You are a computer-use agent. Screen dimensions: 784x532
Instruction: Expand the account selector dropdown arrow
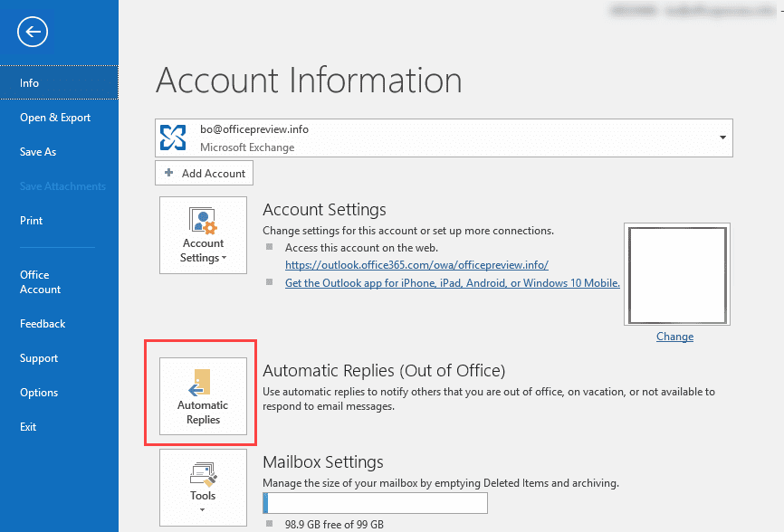pos(722,138)
